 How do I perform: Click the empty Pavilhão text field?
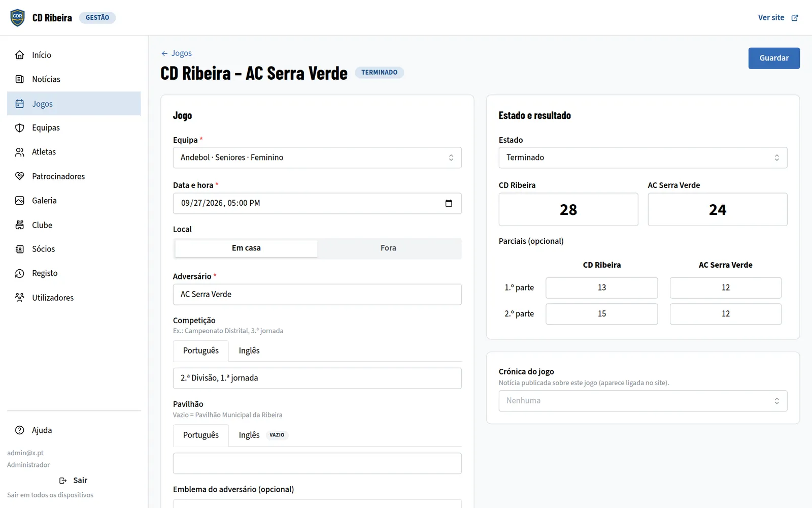(x=317, y=464)
